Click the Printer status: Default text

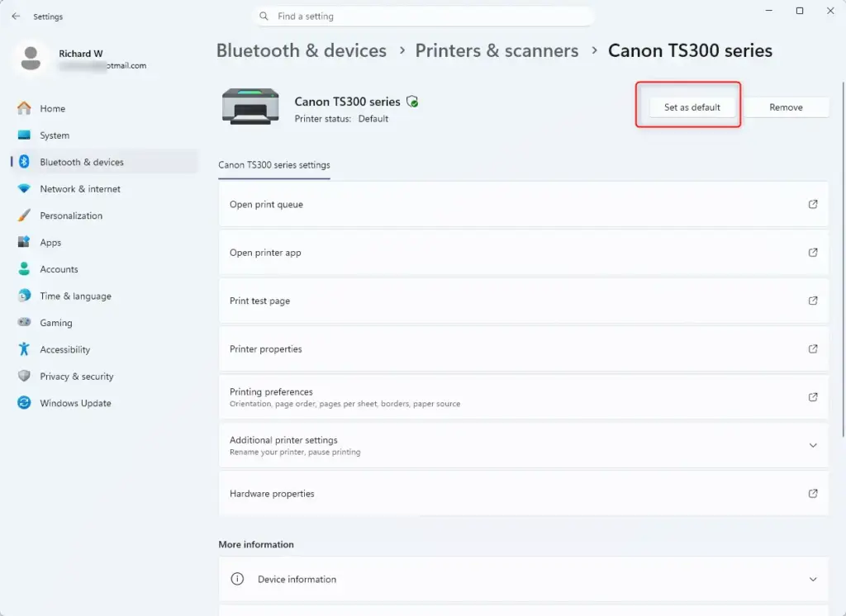pos(341,119)
